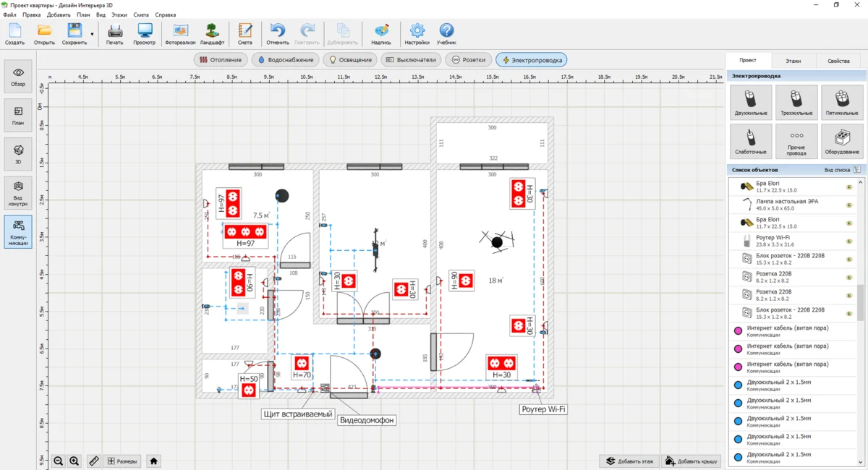
Task: Undo last action with Отменить
Action: tap(278, 33)
